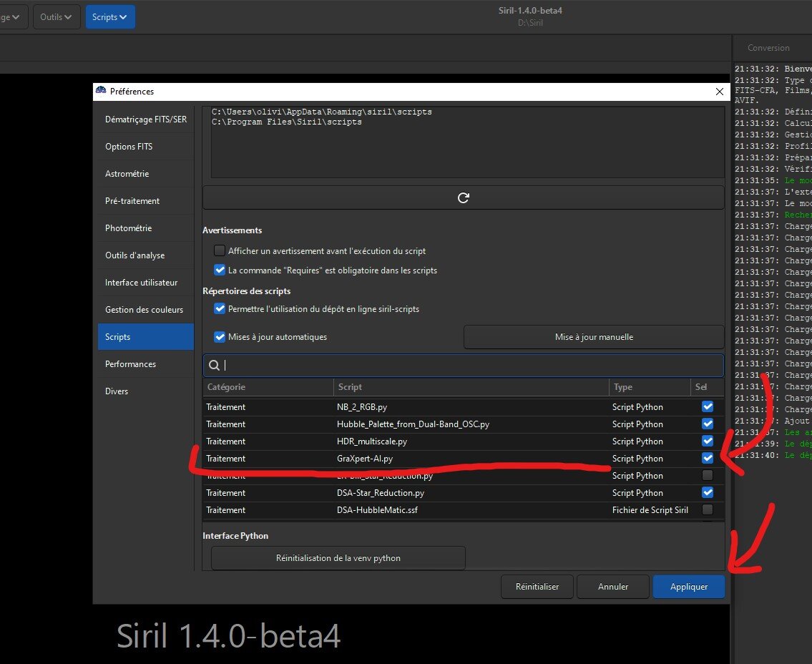Select the HDR_multiscale.py script name
Image resolution: width=812 pixels, height=664 pixels.
[372, 441]
